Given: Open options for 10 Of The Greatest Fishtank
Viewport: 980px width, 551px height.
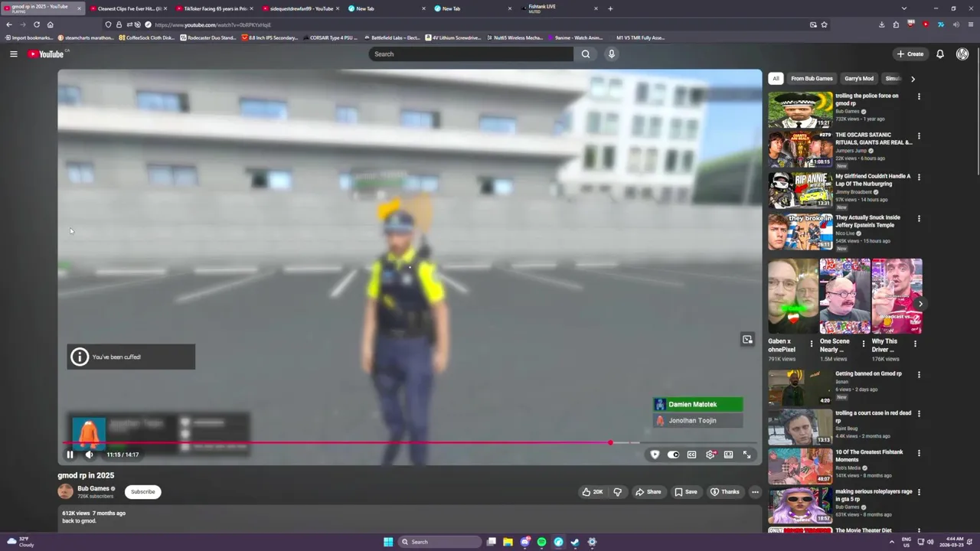Looking at the screenshot, I should (919, 452).
